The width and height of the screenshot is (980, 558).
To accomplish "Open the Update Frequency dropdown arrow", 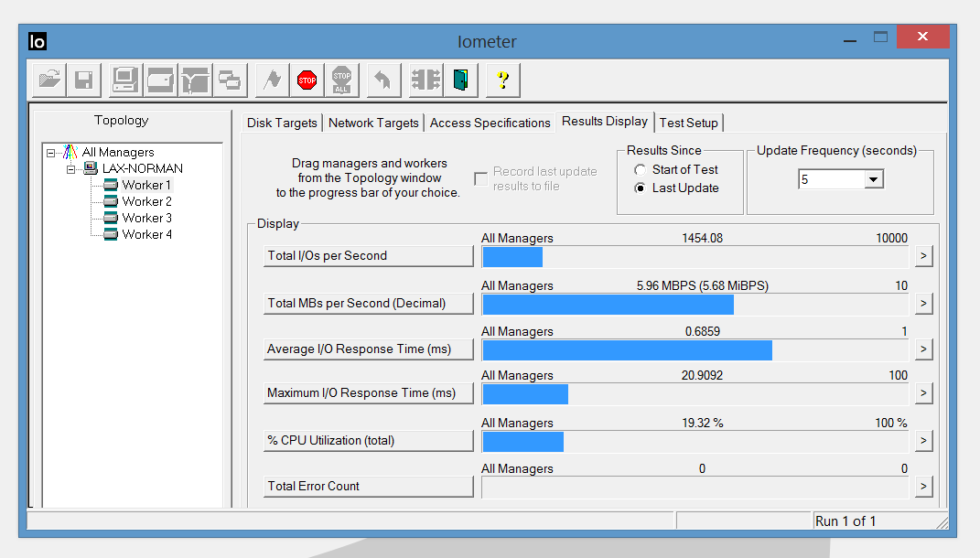I will (873, 179).
